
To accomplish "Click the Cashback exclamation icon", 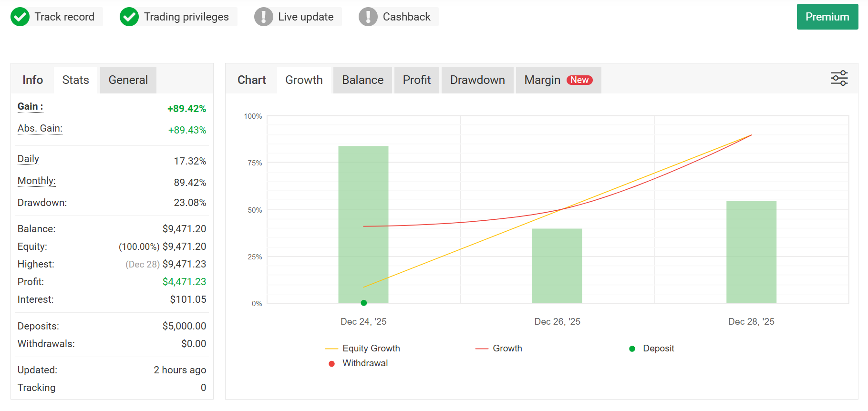I will click(x=368, y=17).
